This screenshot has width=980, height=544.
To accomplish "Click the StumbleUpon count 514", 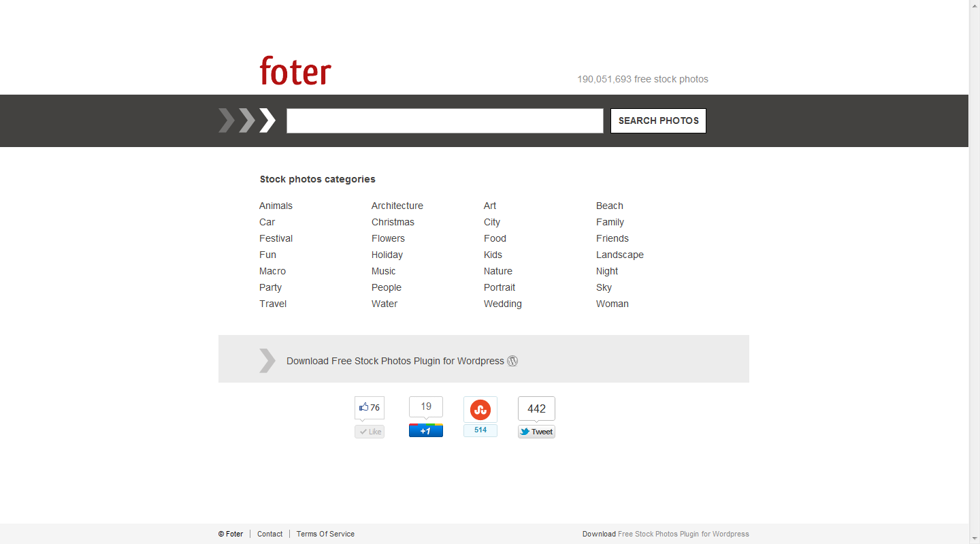I will tap(480, 430).
